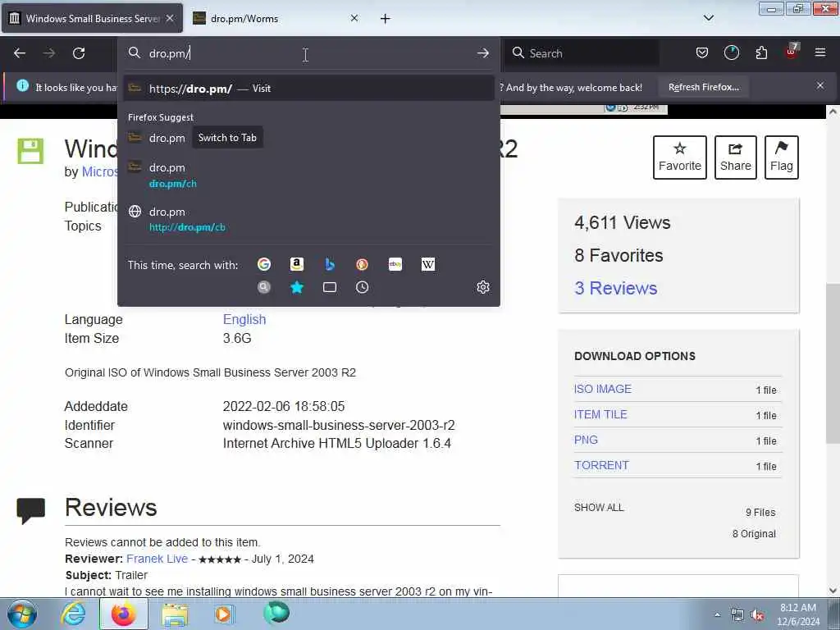Screen dimensions: 840x630
Task: Open the Firefox hamburger menu
Action: pyautogui.click(x=820, y=52)
